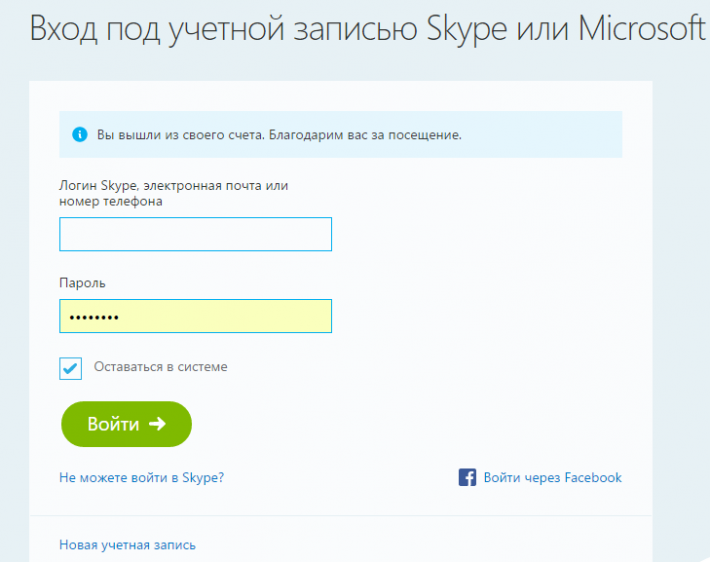Click the Логин Skype, электронная почта label
The height and width of the screenshot is (562, 710).
tap(173, 186)
